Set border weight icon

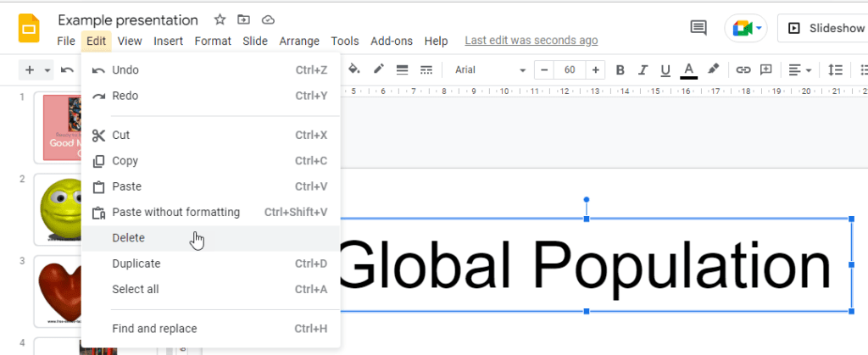pos(403,69)
